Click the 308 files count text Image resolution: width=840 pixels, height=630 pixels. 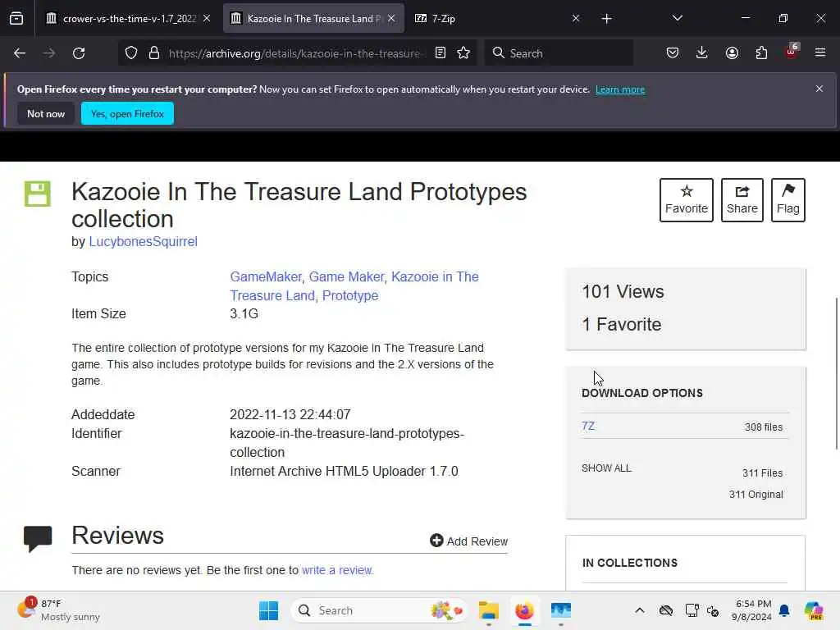(764, 427)
